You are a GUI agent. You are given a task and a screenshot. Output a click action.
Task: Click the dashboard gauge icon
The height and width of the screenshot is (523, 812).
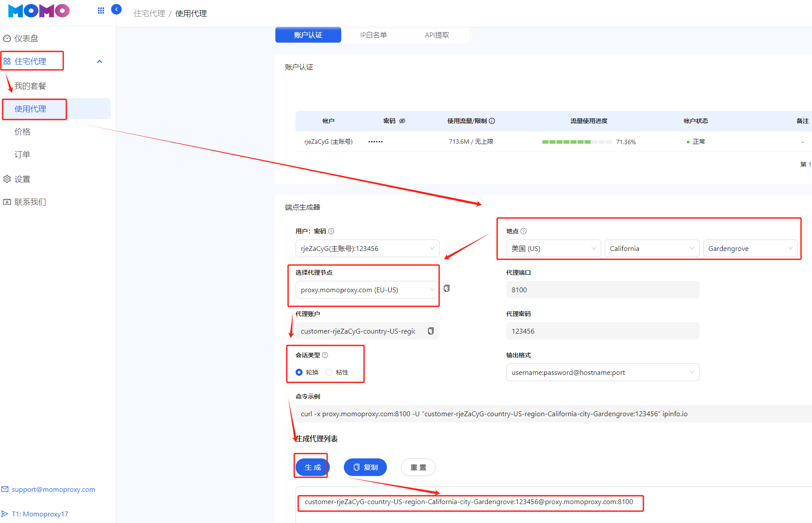(x=7, y=38)
